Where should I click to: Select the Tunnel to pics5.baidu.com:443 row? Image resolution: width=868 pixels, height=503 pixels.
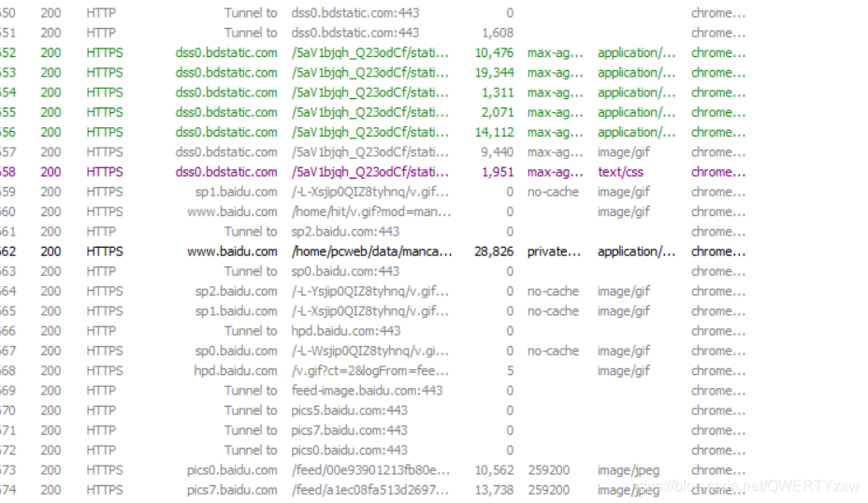click(372, 411)
